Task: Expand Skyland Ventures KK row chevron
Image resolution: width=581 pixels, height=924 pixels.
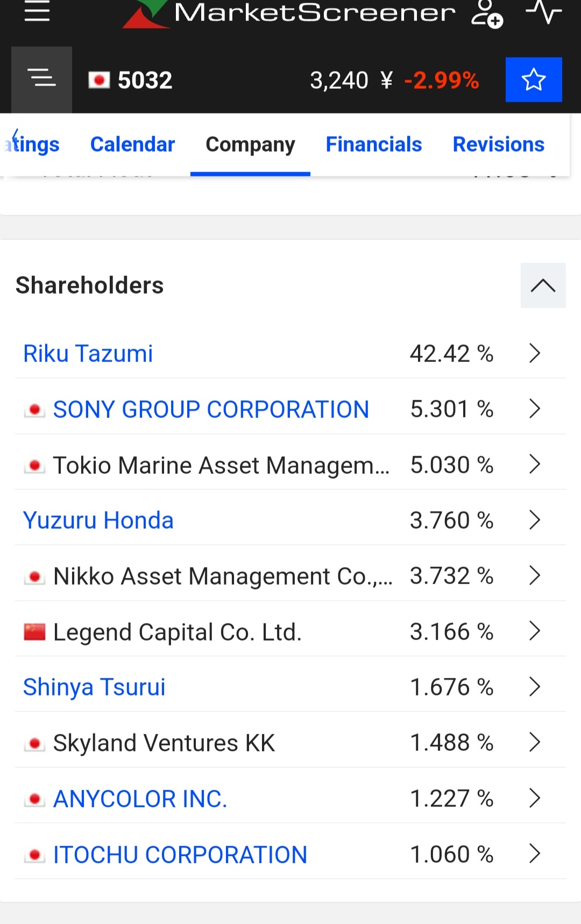Action: coord(534,742)
